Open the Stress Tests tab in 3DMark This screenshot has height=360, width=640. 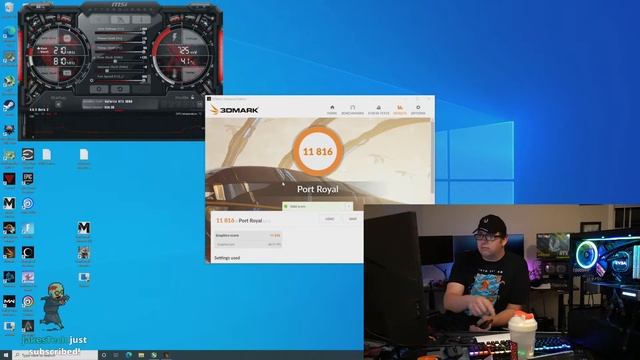pyautogui.click(x=378, y=109)
